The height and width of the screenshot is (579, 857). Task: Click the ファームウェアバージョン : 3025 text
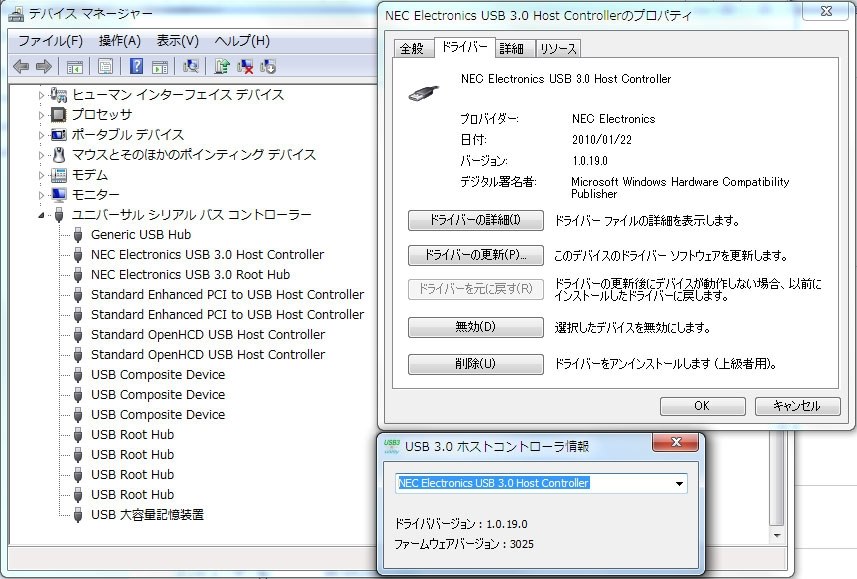click(x=464, y=544)
